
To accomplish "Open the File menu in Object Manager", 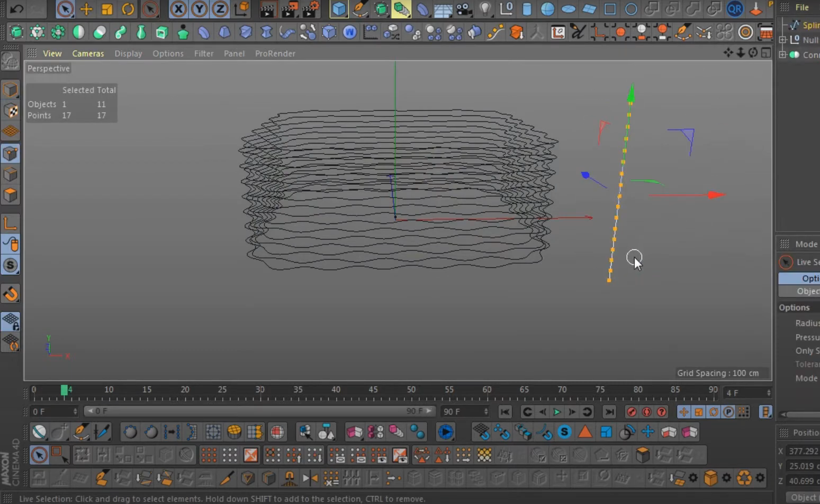I will pos(802,7).
